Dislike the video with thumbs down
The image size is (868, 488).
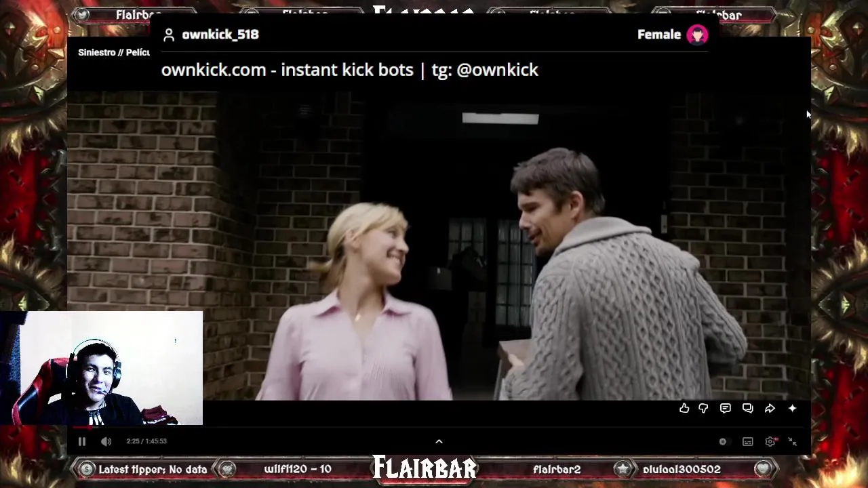(x=703, y=408)
